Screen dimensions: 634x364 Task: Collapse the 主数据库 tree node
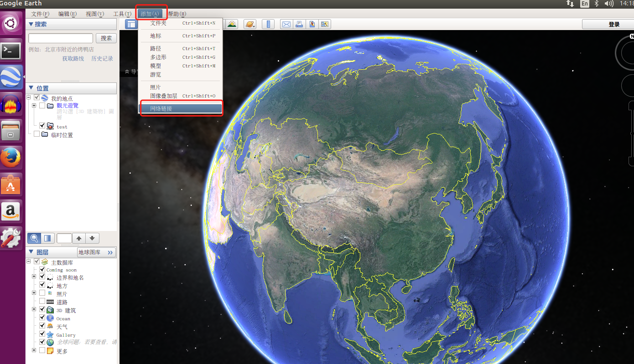point(29,261)
